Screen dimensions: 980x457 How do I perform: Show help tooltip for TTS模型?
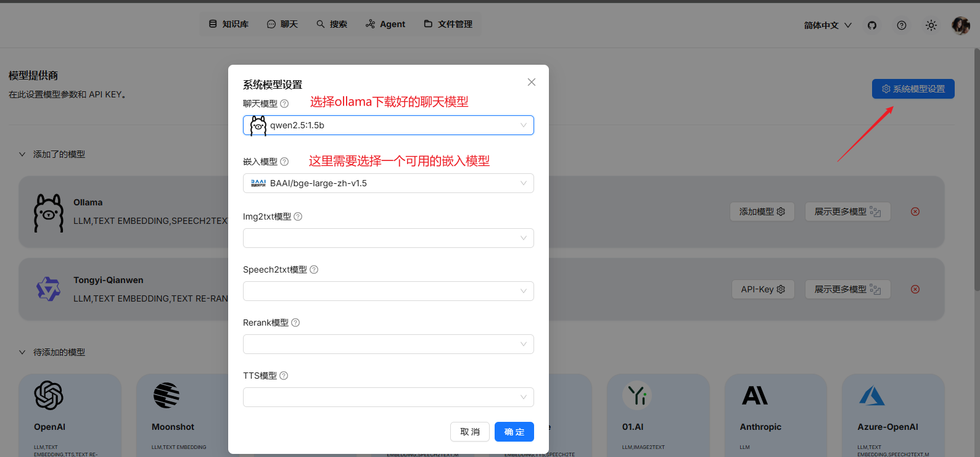(x=284, y=376)
